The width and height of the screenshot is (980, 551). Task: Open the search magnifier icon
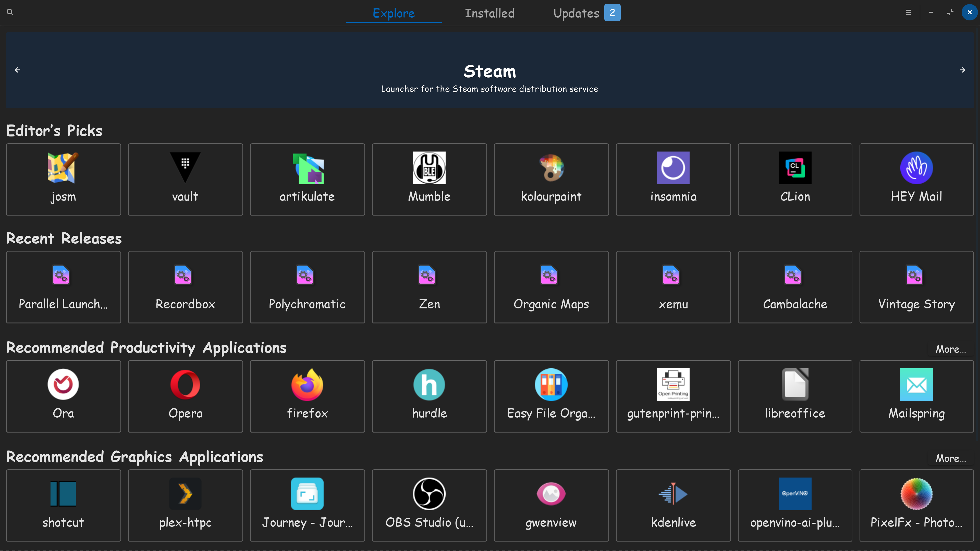[10, 12]
